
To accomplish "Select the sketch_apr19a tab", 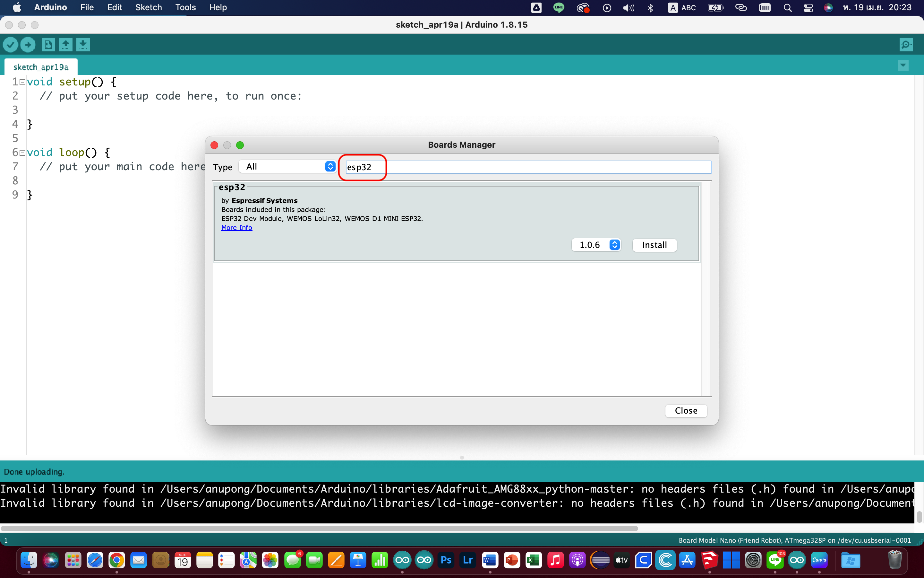I will (41, 67).
